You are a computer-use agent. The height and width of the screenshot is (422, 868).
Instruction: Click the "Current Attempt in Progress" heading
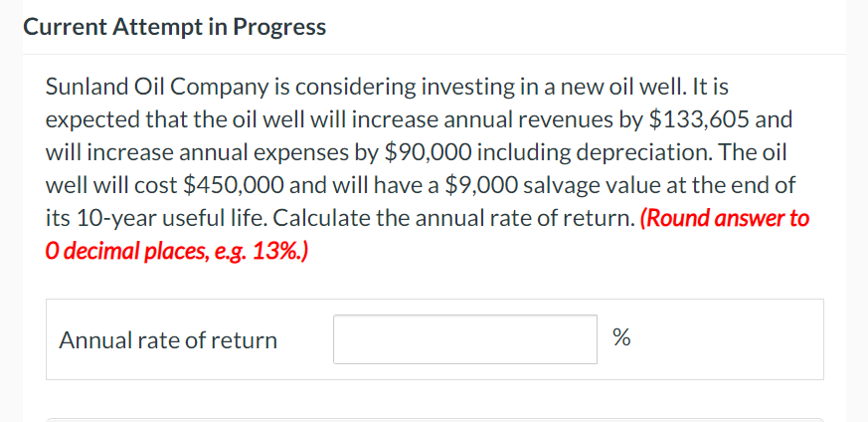[174, 27]
